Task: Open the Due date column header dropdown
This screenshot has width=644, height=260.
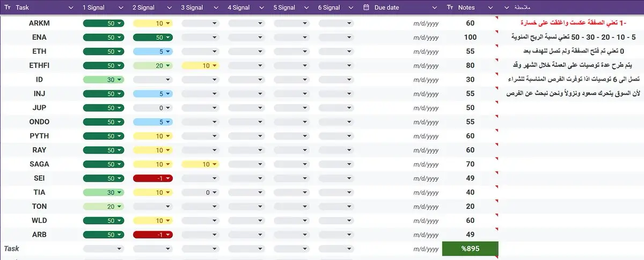Action: (x=435, y=8)
